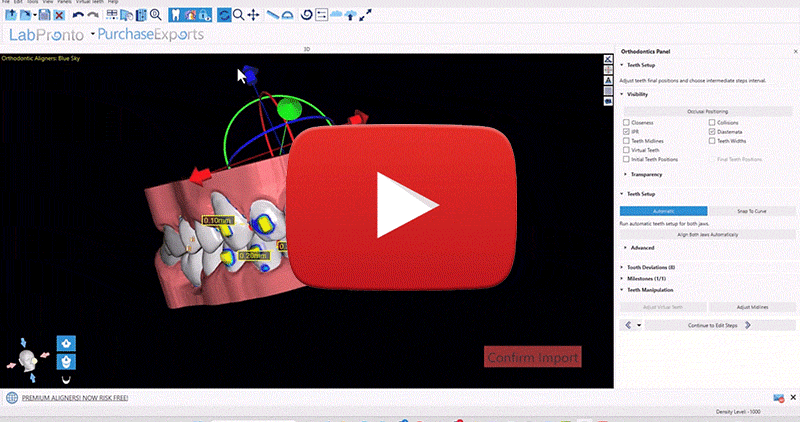Viewport: 800px width, 422px height.
Task: Close the Orthodontics Panel
Action: coord(795,52)
